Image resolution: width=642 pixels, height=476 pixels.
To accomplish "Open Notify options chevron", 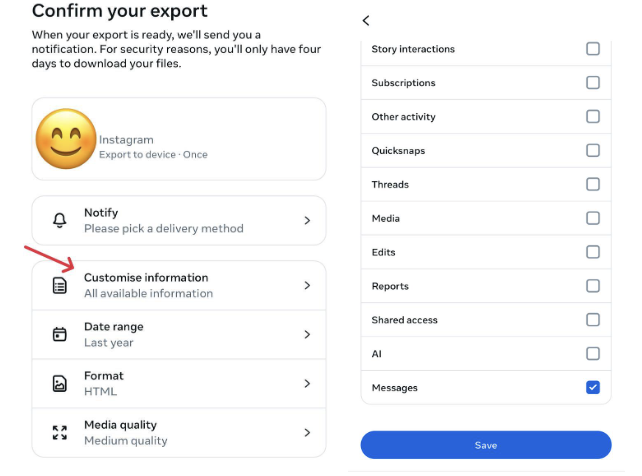I will coord(307,220).
